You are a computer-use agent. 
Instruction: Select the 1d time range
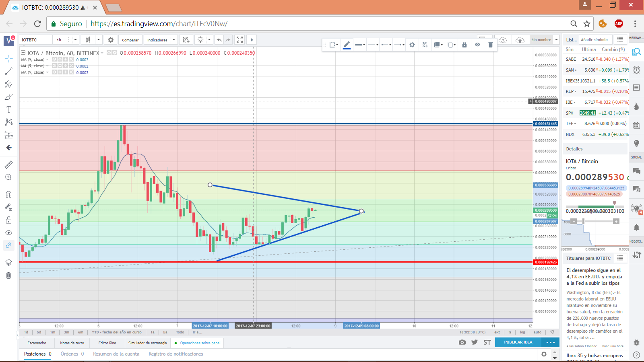click(x=26, y=332)
